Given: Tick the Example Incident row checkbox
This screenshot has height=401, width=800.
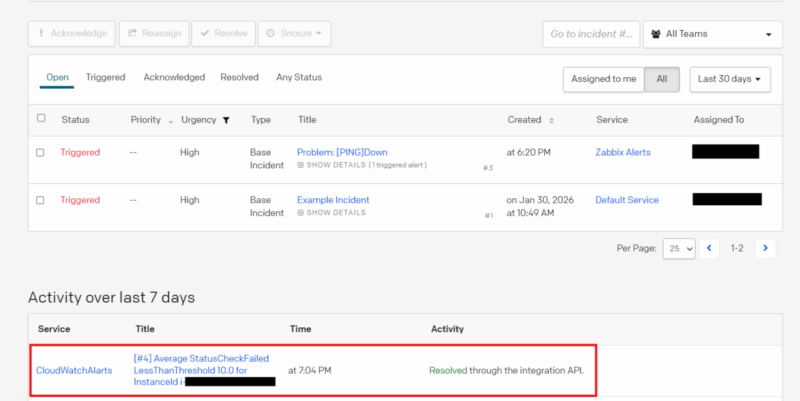Looking at the screenshot, I should tap(41, 200).
